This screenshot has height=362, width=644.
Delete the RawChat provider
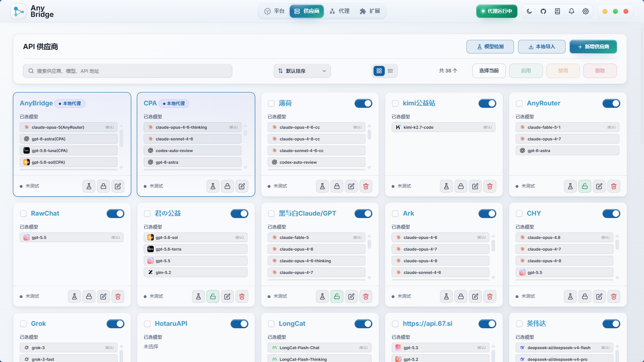[x=118, y=296]
